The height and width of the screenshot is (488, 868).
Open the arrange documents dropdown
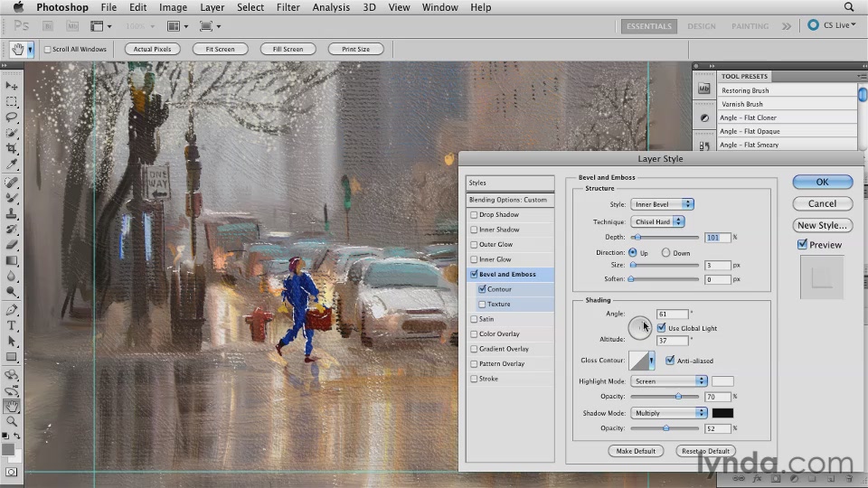[177, 26]
